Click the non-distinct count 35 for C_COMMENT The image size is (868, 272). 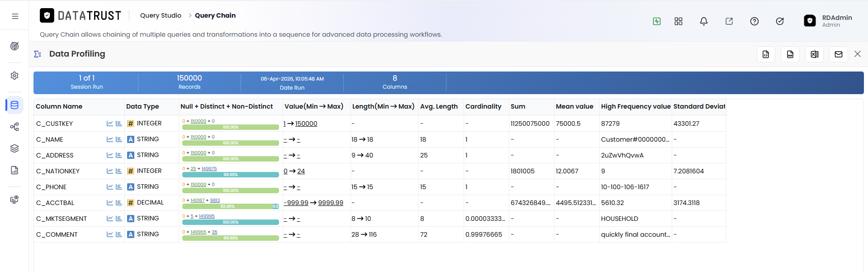214,232
